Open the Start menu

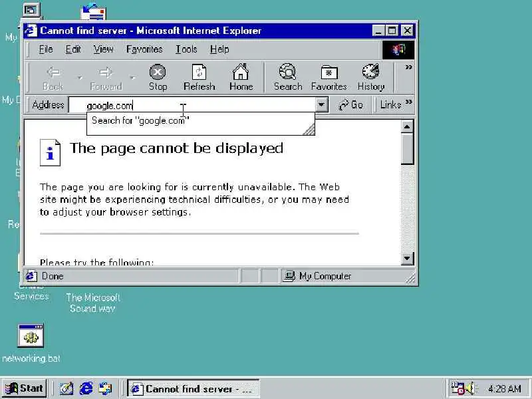coord(25,388)
